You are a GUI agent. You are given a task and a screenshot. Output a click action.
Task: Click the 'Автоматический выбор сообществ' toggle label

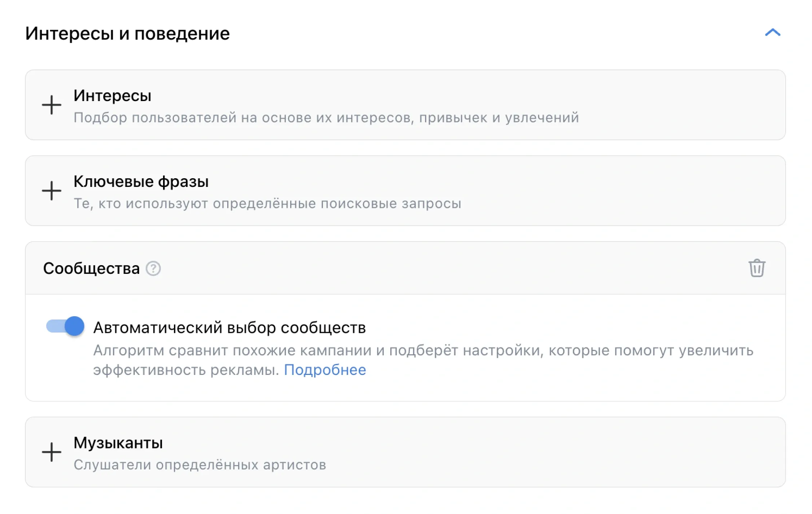(229, 328)
